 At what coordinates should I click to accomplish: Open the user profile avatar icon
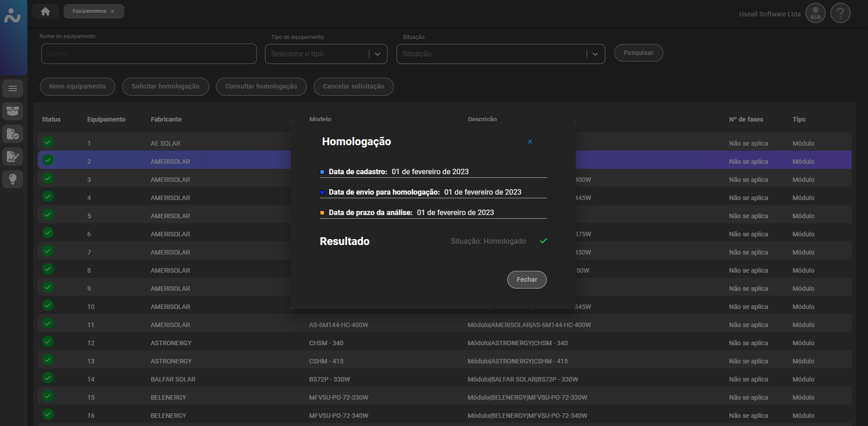[815, 13]
